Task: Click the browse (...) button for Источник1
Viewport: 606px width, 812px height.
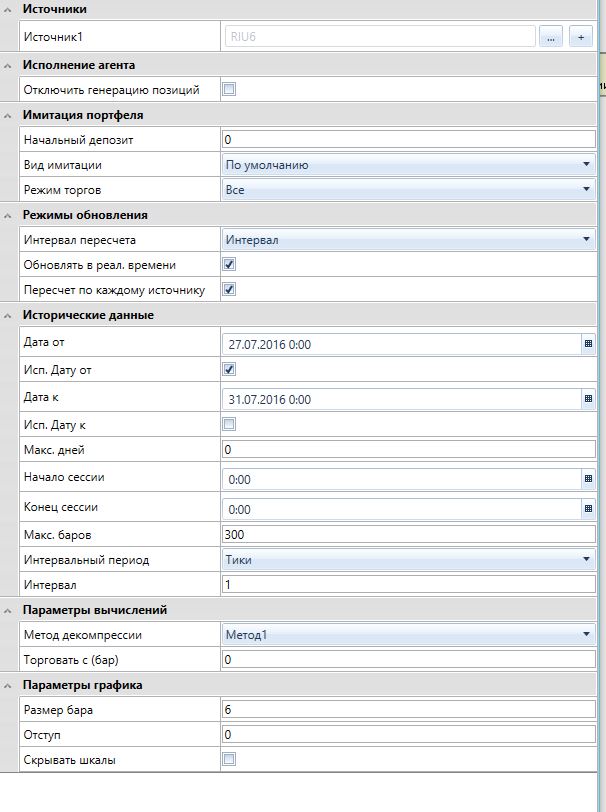Action: 551,37
